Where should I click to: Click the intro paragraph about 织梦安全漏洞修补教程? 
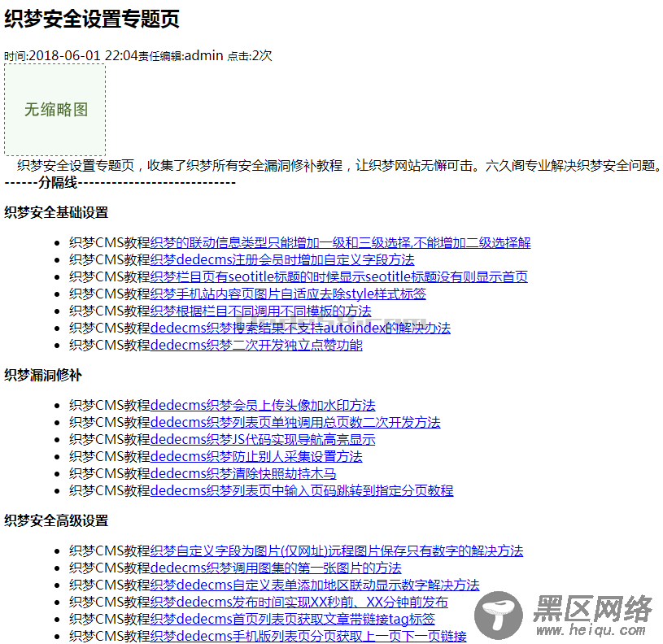339,165
